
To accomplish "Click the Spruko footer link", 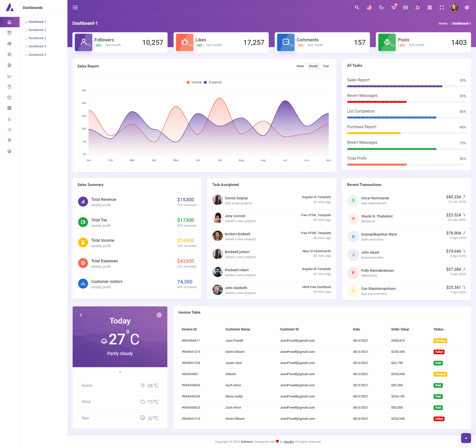I will (289, 442).
